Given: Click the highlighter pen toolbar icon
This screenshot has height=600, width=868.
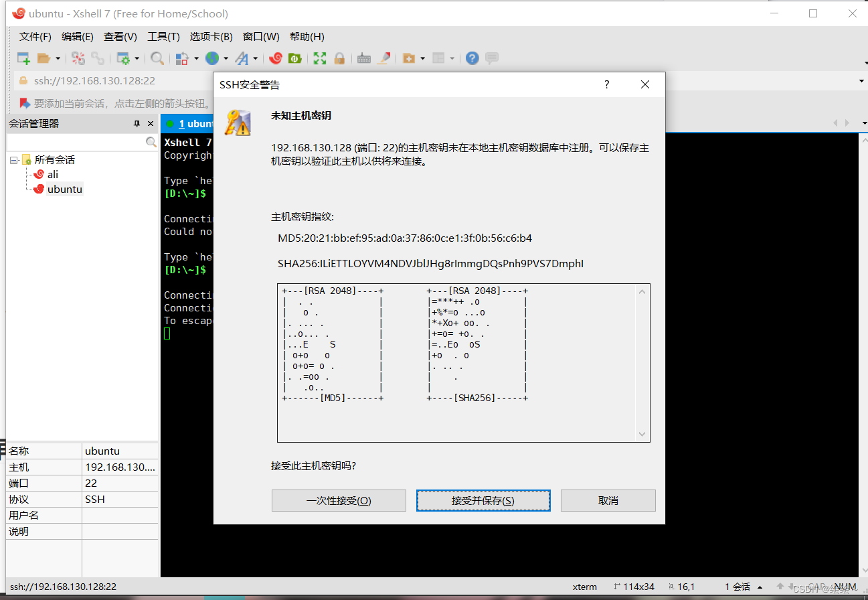Looking at the screenshot, I should pos(383,58).
